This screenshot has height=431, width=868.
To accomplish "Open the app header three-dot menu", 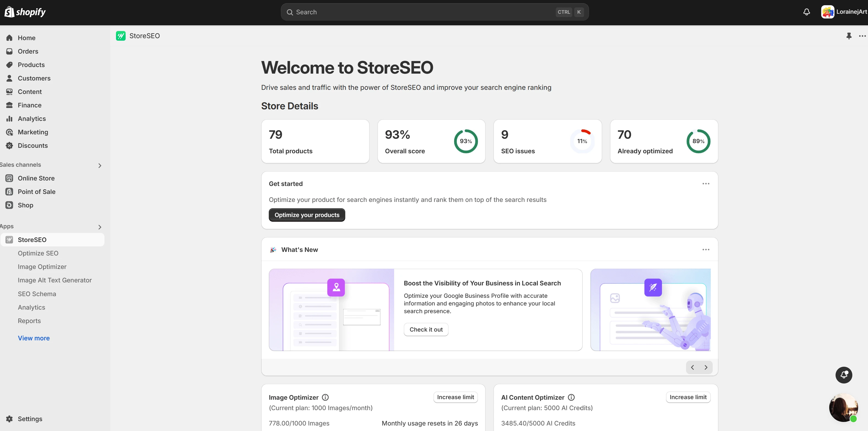I will [x=862, y=36].
